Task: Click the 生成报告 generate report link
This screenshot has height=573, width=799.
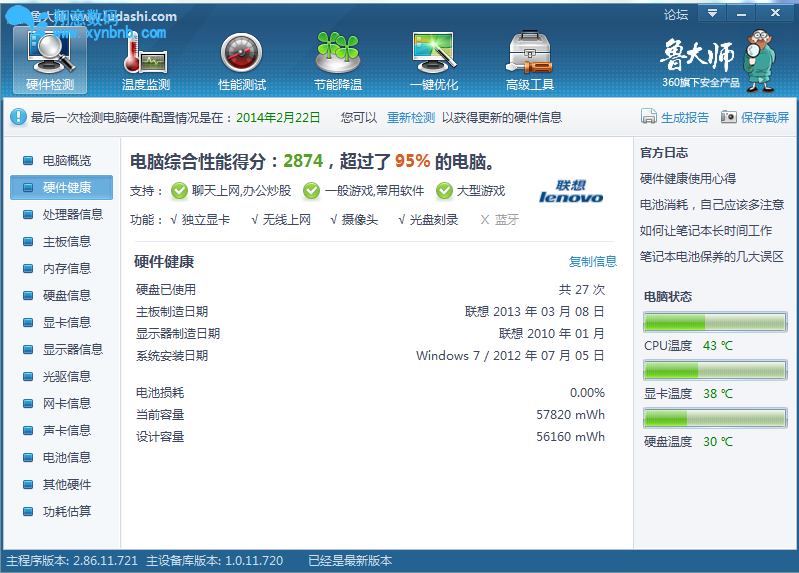Action: (684, 118)
